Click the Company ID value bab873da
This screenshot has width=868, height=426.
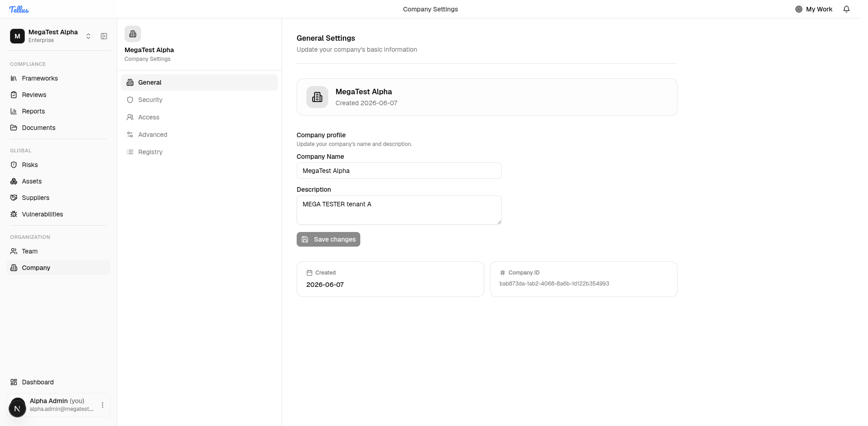554,284
